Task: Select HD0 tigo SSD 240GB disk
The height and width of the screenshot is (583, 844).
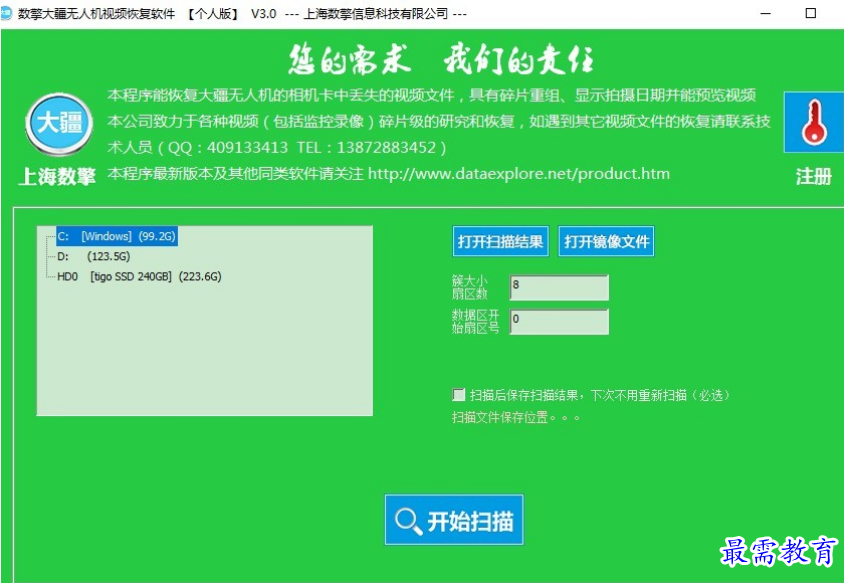Action: click(x=139, y=276)
